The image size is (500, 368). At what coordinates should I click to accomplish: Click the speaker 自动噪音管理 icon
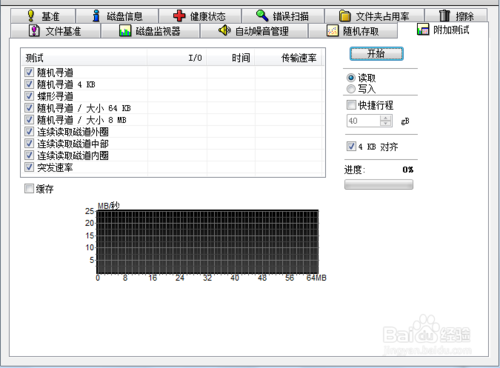(224, 31)
